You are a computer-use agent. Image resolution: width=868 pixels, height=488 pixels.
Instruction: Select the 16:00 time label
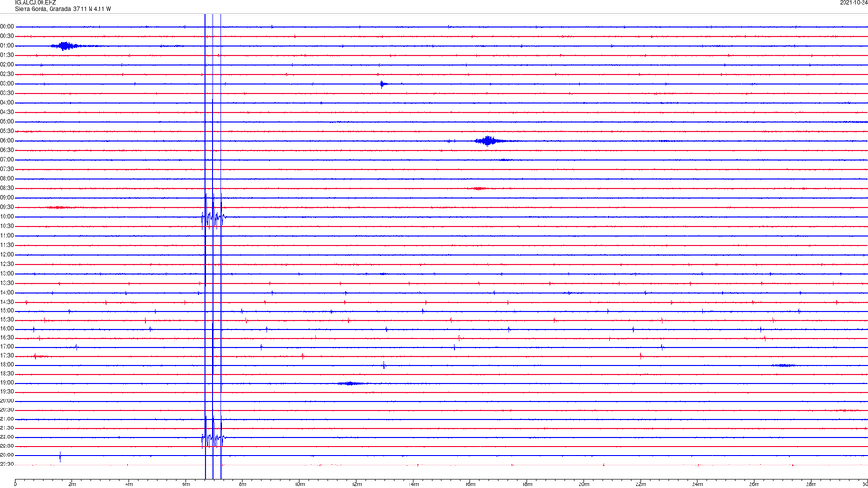[x=6, y=329]
